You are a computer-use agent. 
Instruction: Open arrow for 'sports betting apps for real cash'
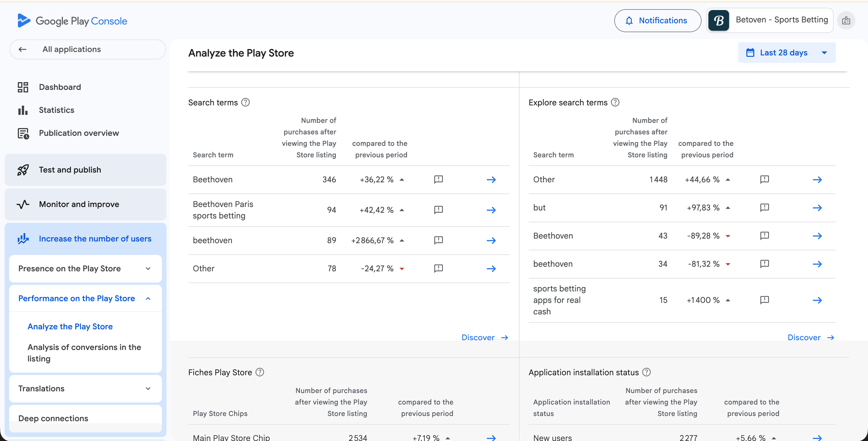click(818, 300)
